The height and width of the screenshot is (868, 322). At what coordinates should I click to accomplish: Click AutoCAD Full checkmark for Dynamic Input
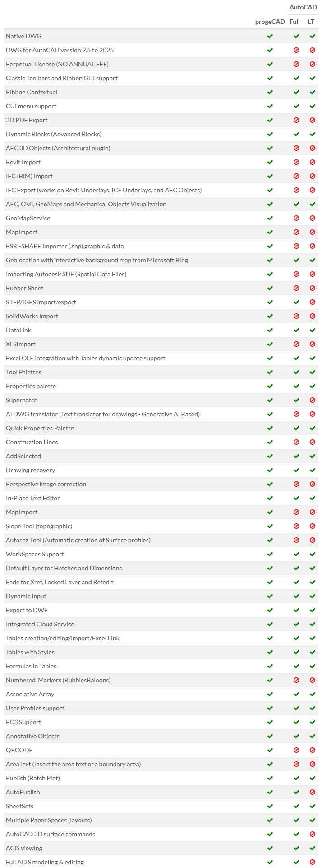click(296, 596)
